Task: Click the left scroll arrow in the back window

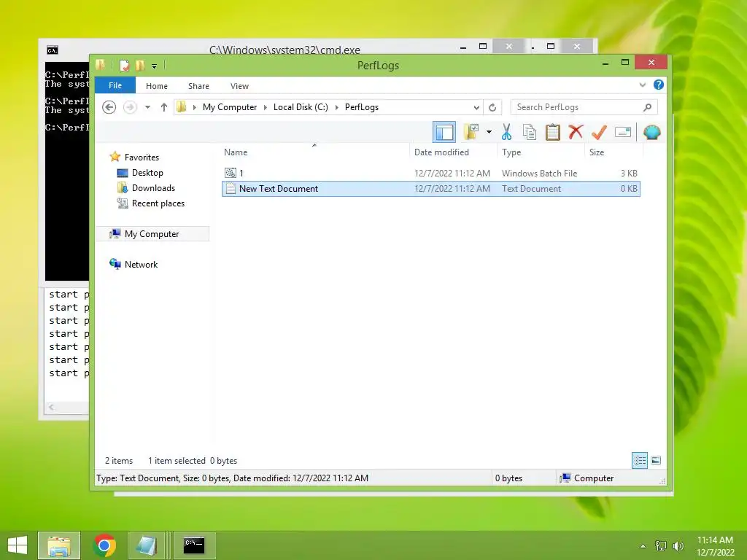Action: tap(52, 407)
